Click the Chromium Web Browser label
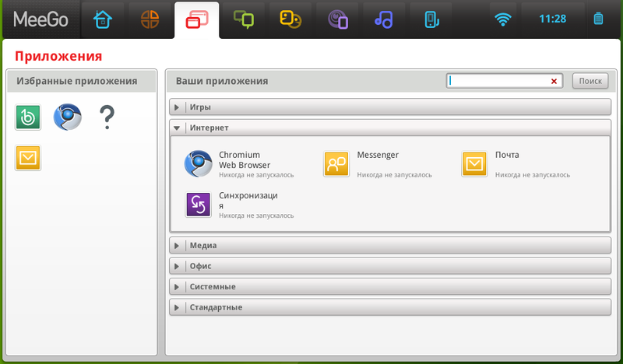Image resolution: width=623 pixels, height=364 pixels. [245, 160]
